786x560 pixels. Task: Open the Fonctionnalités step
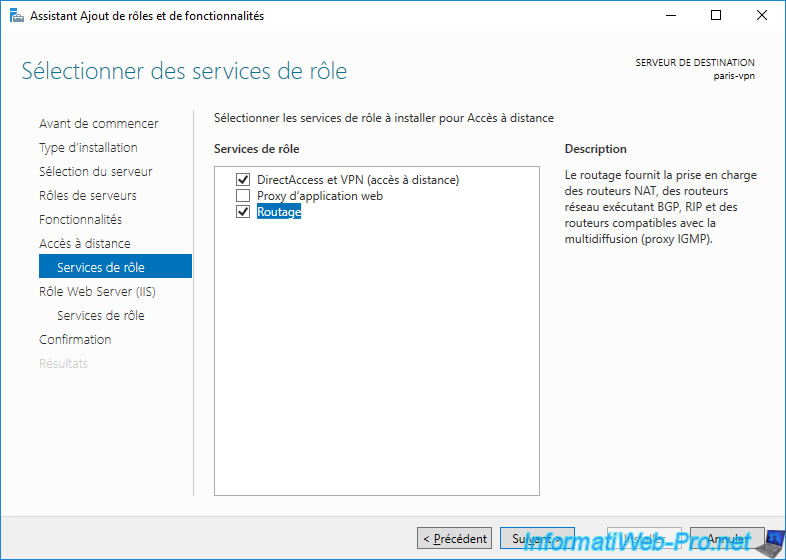[80, 220]
